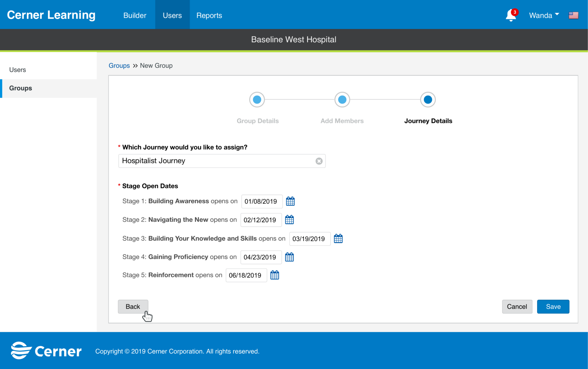Jump to the Add Members step circle
This screenshot has height=369, width=588.
[342, 100]
